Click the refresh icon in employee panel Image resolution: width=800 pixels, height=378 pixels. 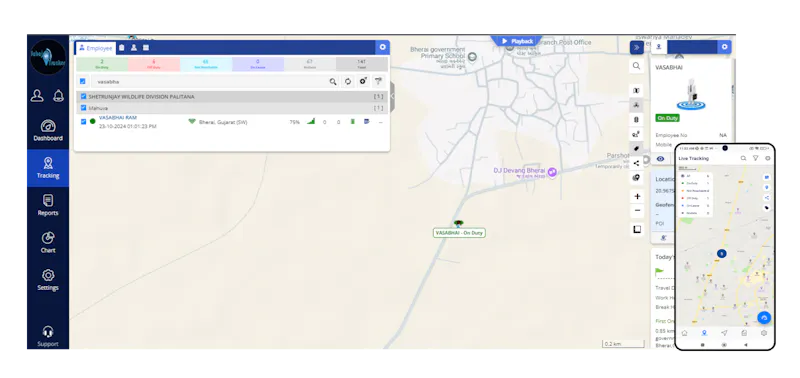point(348,81)
